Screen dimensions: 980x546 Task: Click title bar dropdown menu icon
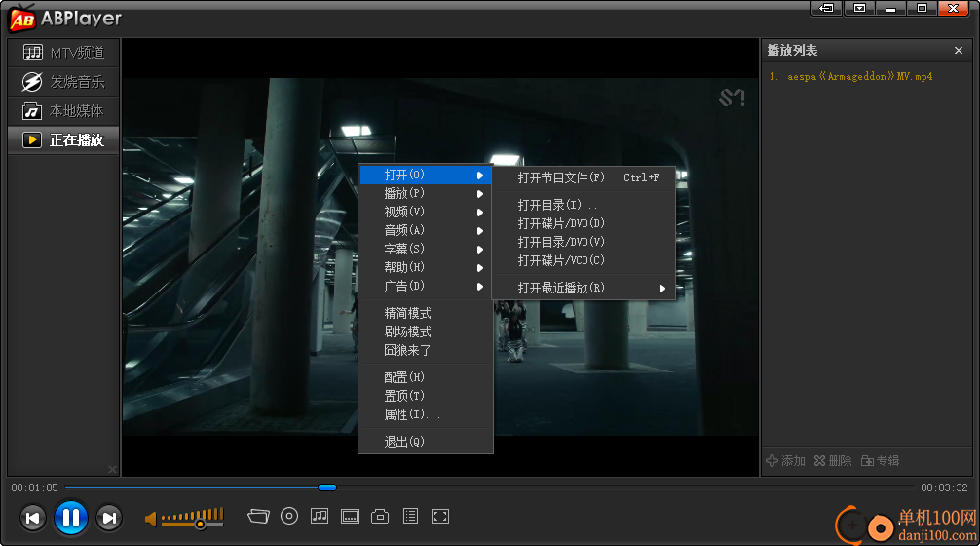click(859, 8)
